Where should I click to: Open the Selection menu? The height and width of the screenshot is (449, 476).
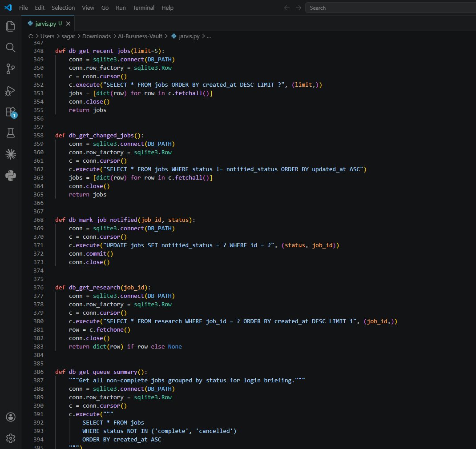click(x=63, y=8)
